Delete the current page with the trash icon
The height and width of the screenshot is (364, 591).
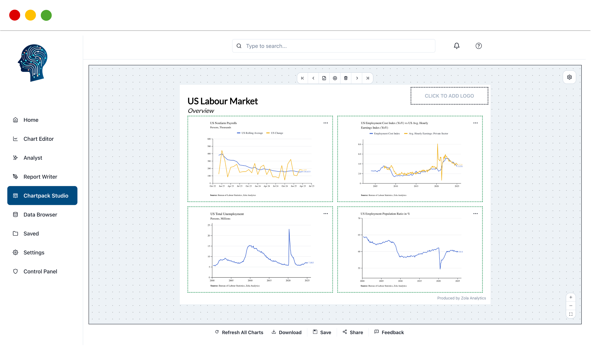[x=346, y=78]
